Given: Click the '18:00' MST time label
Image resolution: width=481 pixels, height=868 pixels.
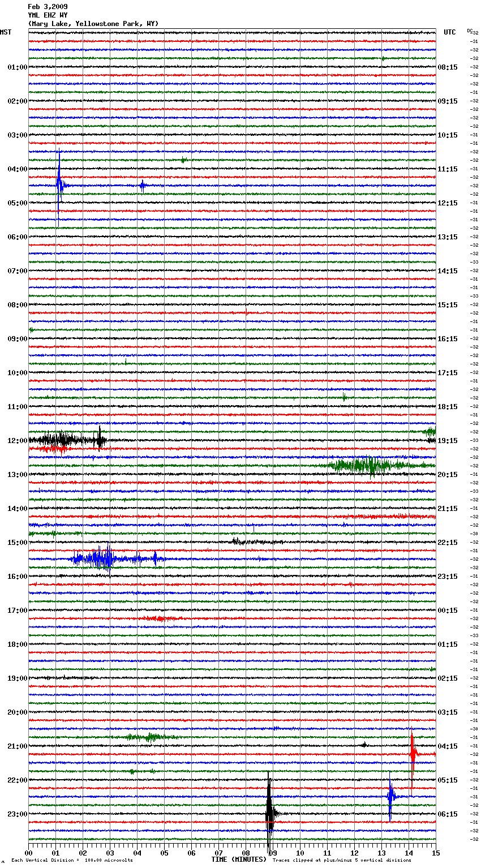Looking at the screenshot, I should tap(17, 644).
